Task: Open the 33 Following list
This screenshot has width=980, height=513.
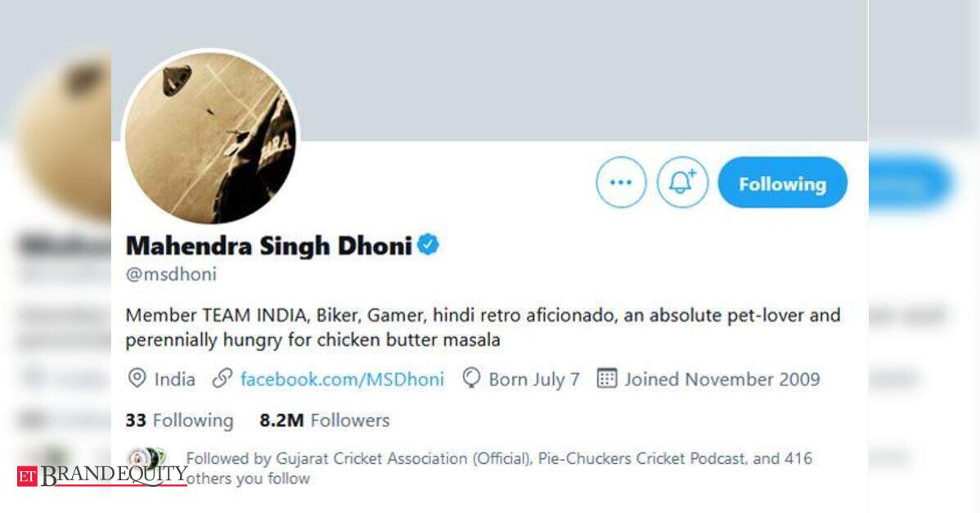Action: point(179,420)
